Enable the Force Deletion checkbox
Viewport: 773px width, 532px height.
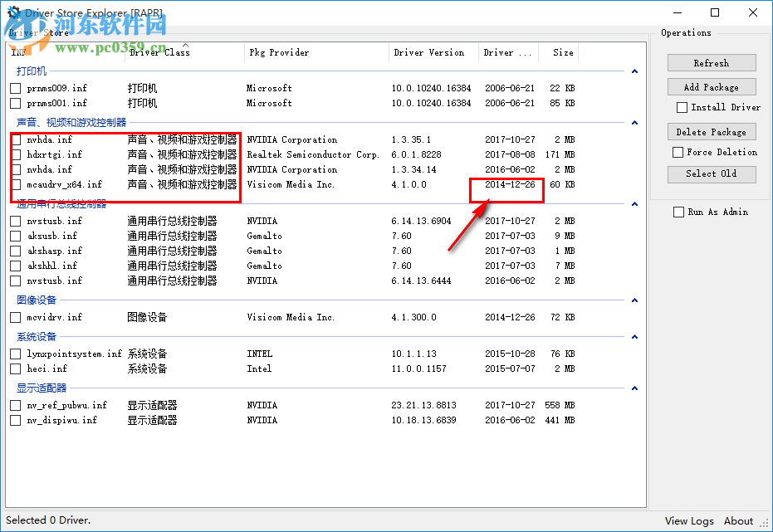(x=678, y=151)
